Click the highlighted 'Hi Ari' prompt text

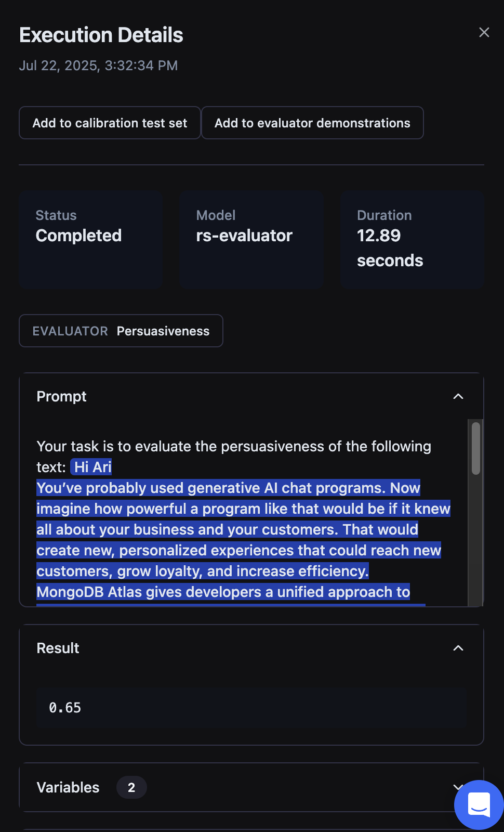pos(92,467)
